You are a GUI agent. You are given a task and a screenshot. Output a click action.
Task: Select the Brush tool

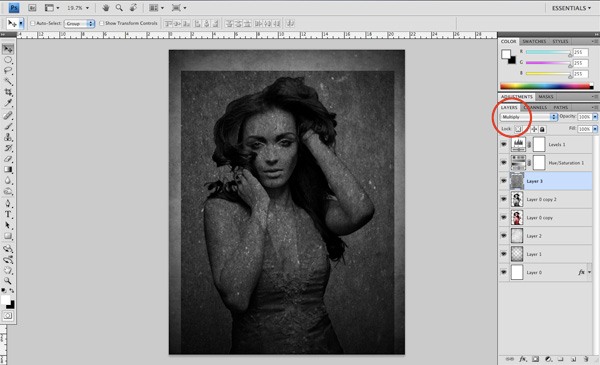tap(8, 126)
